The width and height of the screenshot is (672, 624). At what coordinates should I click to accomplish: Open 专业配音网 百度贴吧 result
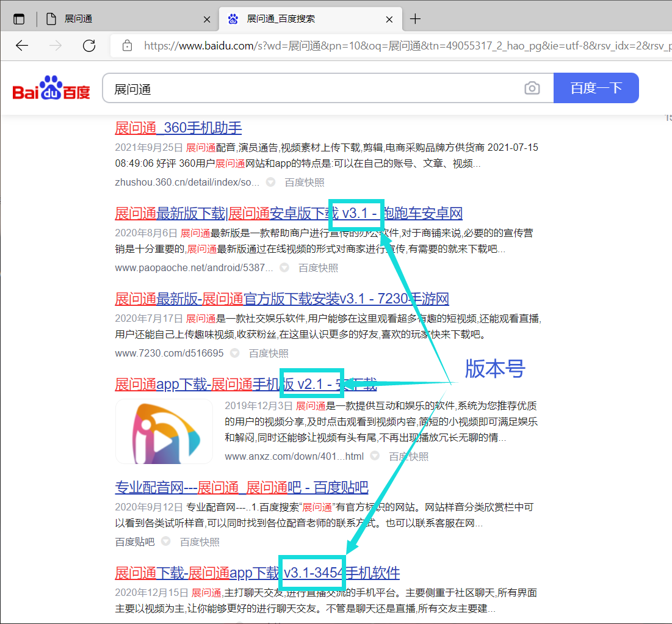click(242, 487)
